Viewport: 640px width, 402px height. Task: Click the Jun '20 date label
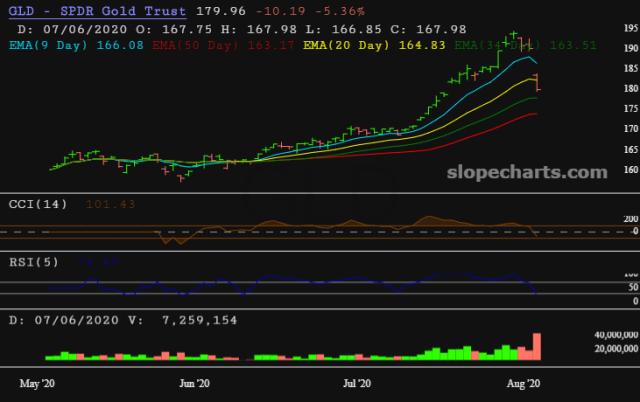[194, 384]
